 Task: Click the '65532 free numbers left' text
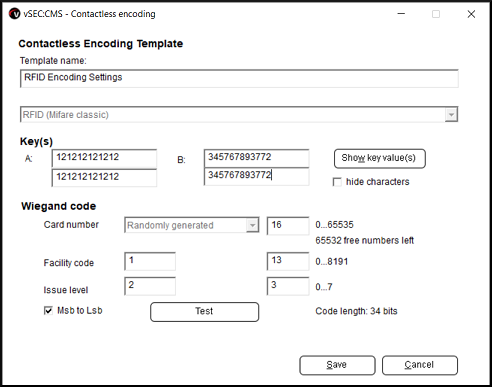(365, 240)
